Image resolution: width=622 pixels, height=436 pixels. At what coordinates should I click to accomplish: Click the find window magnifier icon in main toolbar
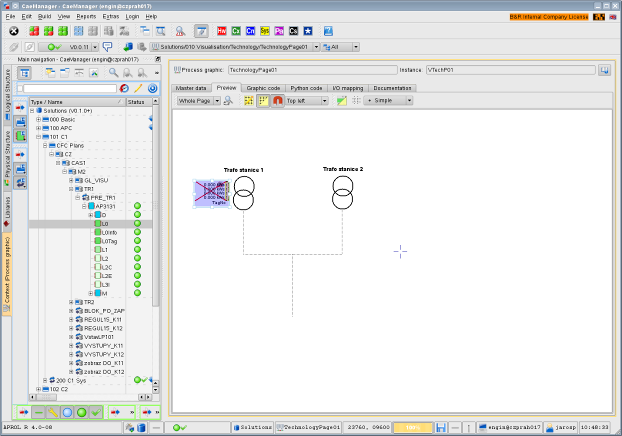[161, 31]
